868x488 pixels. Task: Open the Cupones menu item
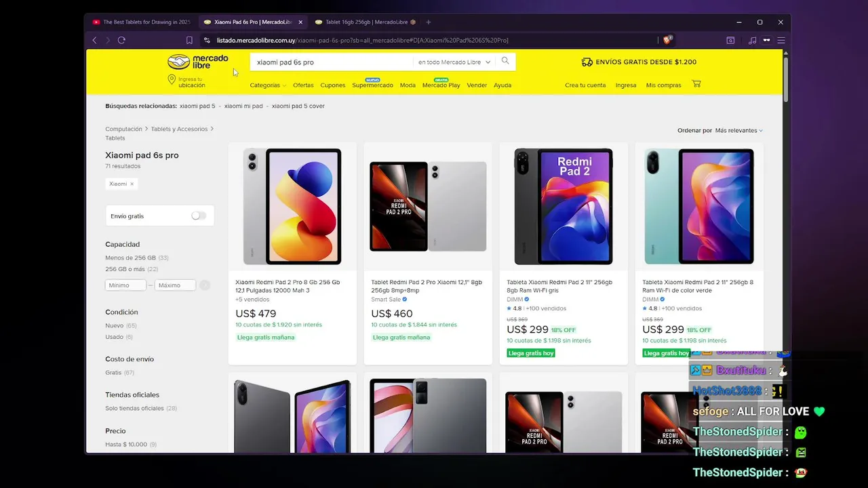pos(333,85)
